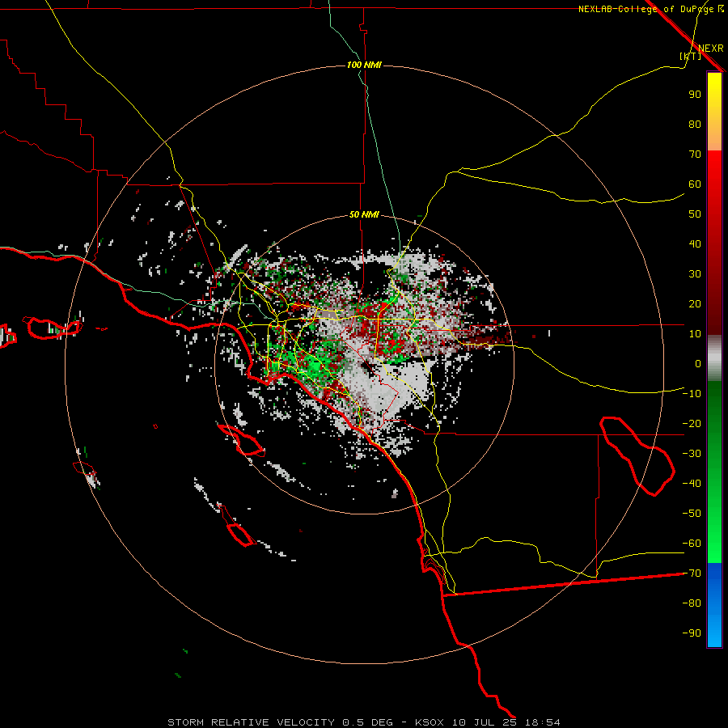The height and width of the screenshot is (728, 728).
Task: Click the positive 60 scale label
Action: click(695, 184)
